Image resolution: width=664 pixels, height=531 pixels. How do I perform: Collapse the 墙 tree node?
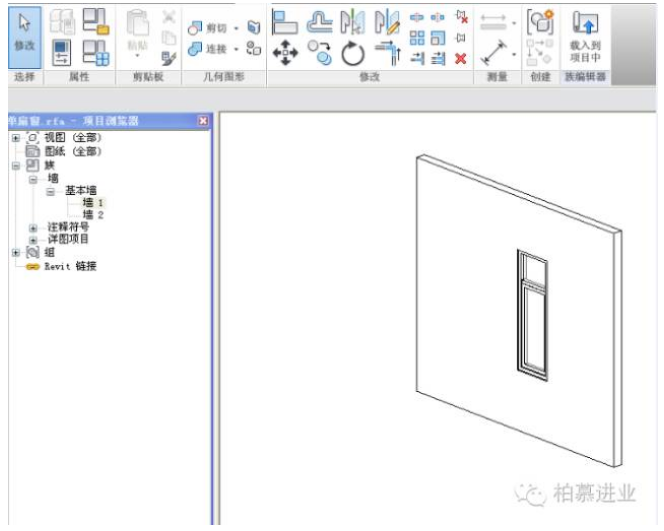33,180
